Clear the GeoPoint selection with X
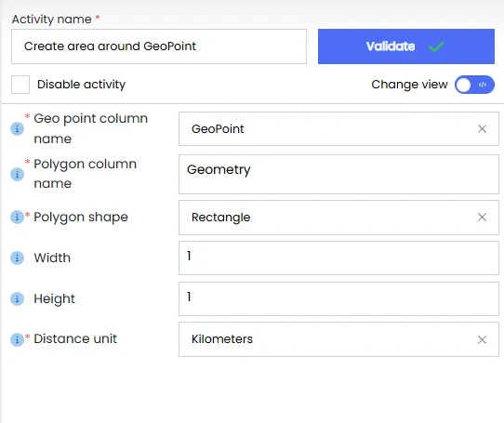 482,129
